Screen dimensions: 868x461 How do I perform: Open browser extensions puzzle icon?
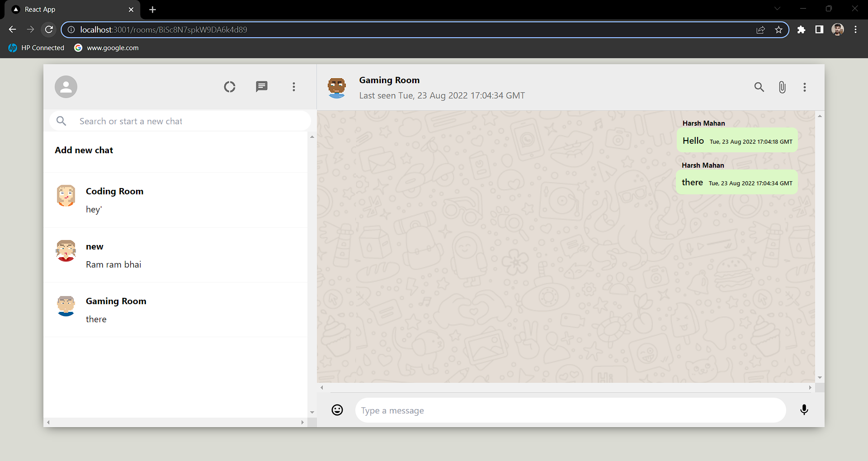[801, 30]
